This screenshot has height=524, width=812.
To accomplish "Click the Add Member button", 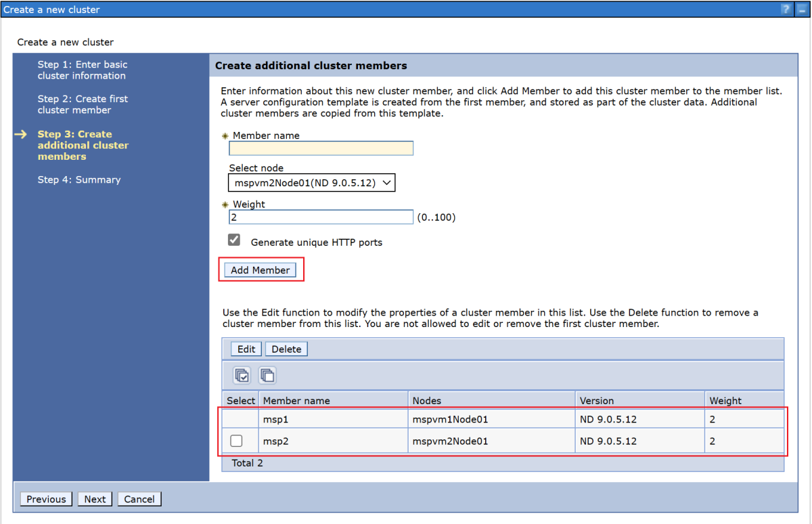I will click(x=260, y=269).
